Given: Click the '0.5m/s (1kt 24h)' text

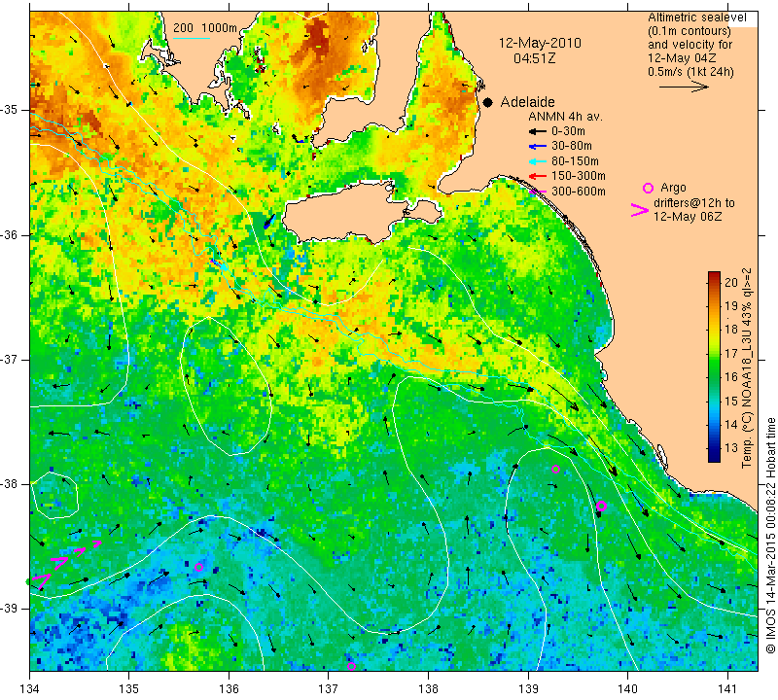Looking at the screenshot, I should (x=690, y=71).
